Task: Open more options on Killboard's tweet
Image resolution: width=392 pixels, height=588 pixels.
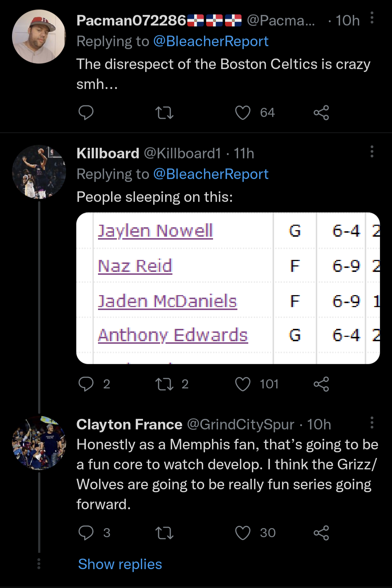Action: coord(372,151)
